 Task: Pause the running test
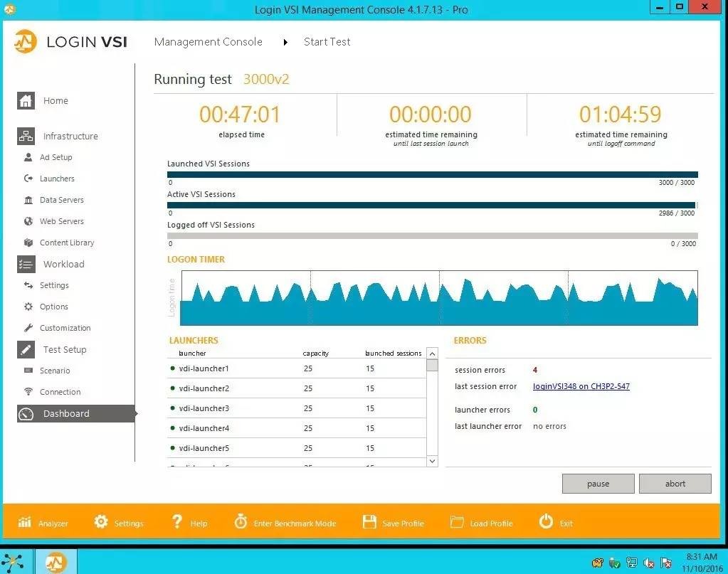pyautogui.click(x=598, y=484)
